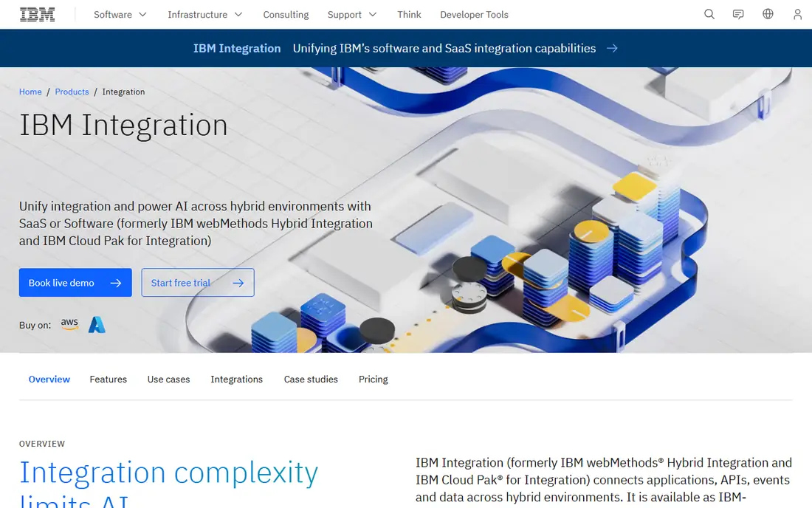Open the Consulting menu item
Image resolution: width=812 pixels, height=508 pixels.
pyautogui.click(x=286, y=15)
